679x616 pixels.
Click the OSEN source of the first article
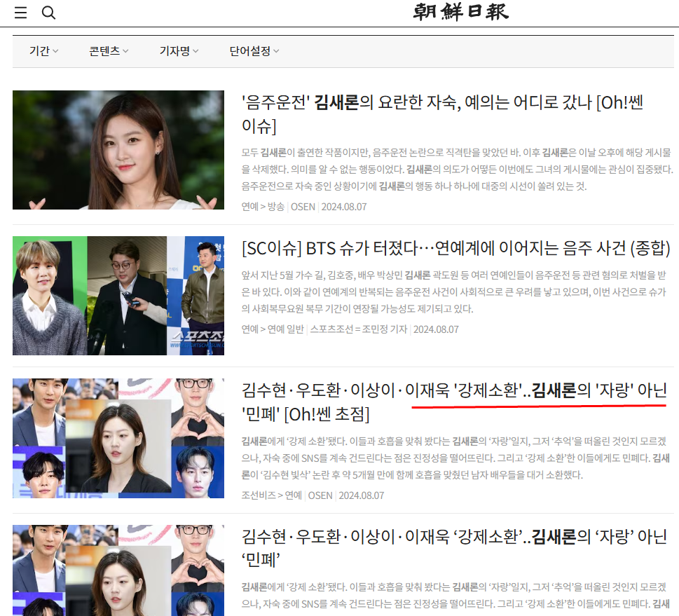tap(303, 207)
